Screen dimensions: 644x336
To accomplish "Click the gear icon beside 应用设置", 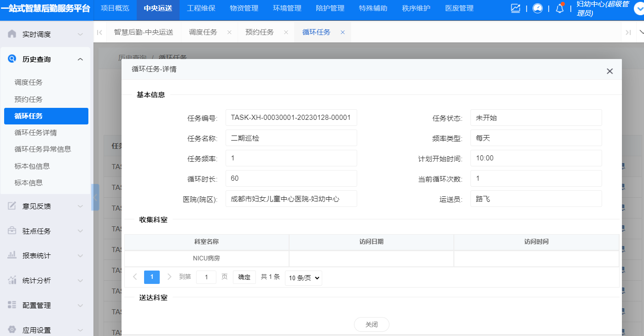I will pyautogui.click(x=12, y=330).
